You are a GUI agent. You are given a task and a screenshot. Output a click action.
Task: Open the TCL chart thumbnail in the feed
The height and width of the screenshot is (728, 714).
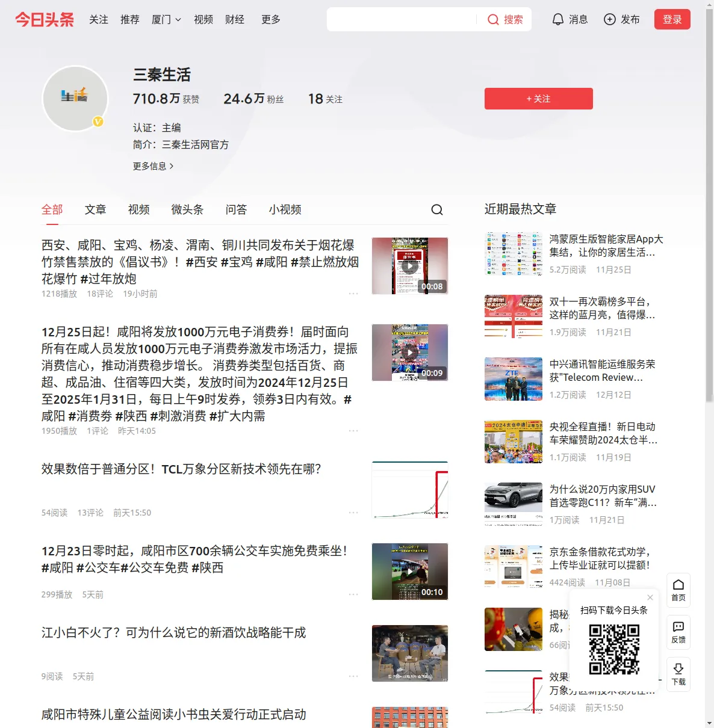click(x=410, y=490)
